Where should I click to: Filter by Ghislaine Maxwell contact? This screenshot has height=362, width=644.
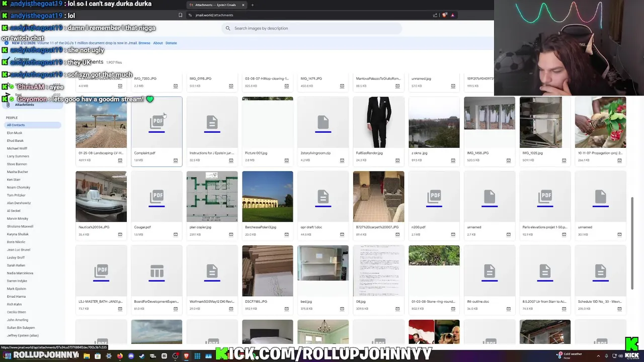pos(20,226)
